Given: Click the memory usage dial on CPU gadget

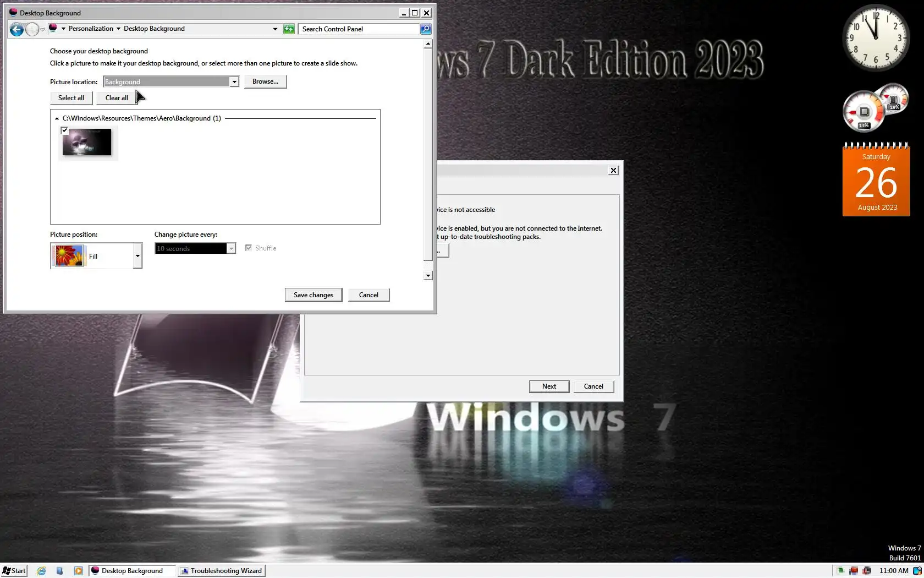Looking at the screenshot, I should [x=893, y=100].
